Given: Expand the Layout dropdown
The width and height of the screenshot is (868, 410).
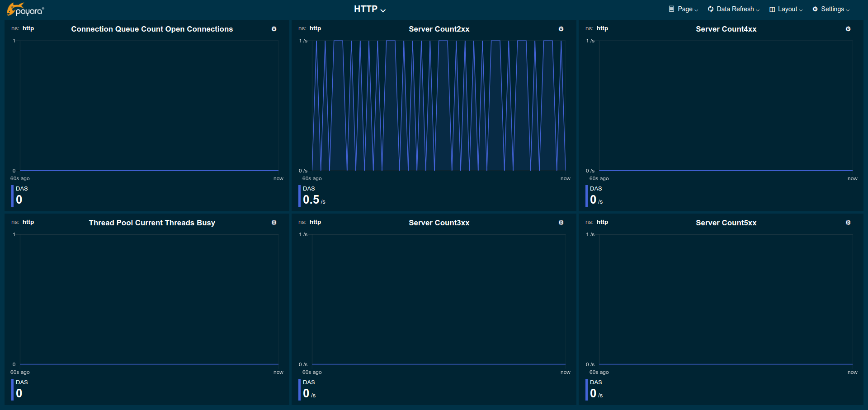Looking at the screenshot, I should [786, 9].
